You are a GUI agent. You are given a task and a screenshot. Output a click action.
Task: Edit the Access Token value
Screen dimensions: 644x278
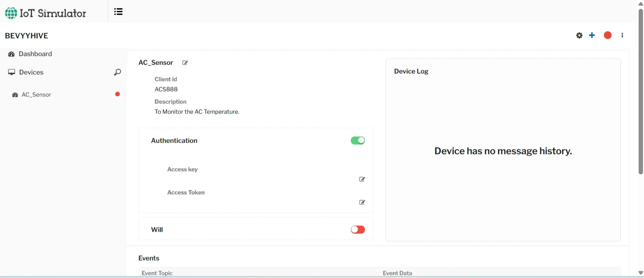[x=362, y=202]
